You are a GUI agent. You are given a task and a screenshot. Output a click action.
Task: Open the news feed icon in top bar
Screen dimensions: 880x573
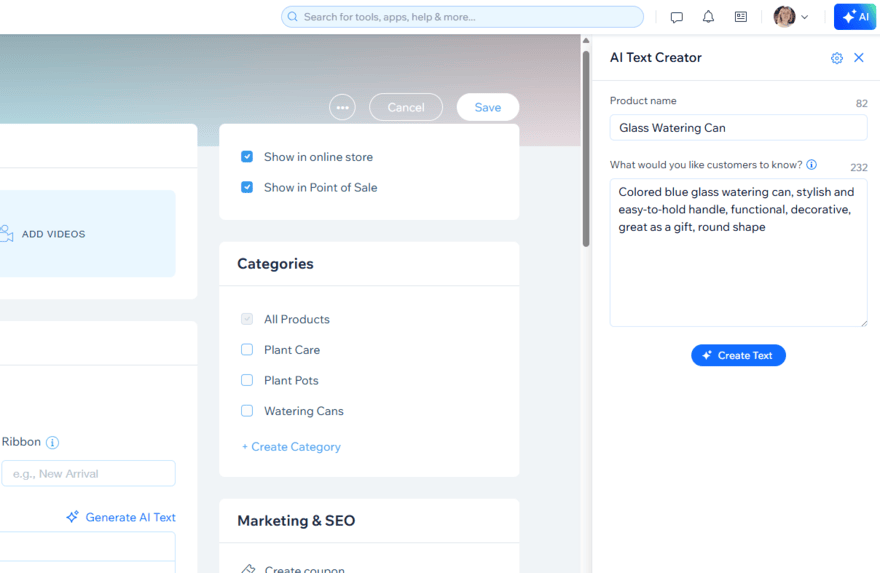click(x=741, y=17)
